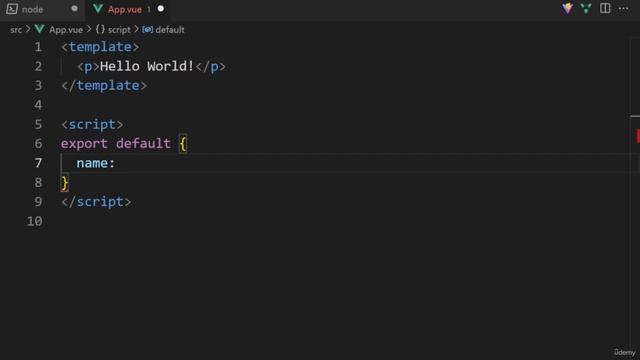
Task: Click line number 7 in gutter
Action: (38, 163)
